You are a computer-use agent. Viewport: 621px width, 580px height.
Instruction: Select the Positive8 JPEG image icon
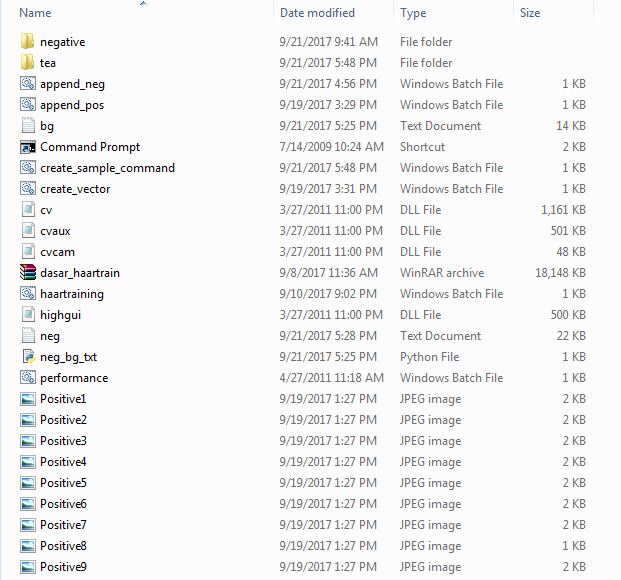click(28, 546)
